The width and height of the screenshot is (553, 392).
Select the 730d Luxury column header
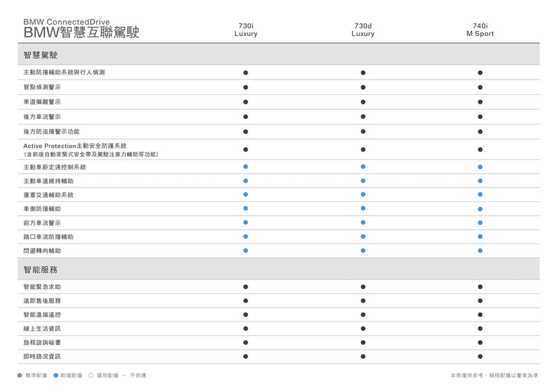pyautogui.click(x=363, y=30)
